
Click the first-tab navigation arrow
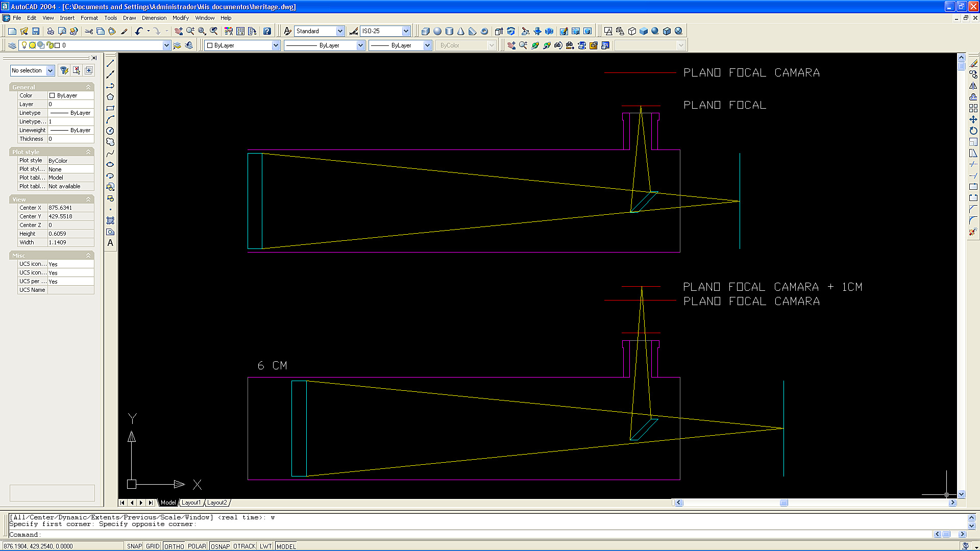pos(122,503)
